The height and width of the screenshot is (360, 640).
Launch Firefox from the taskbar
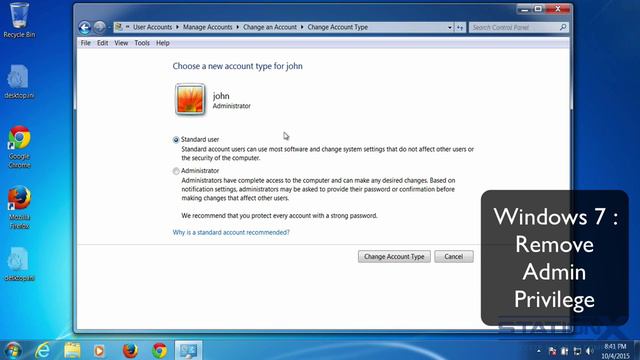[130, 350]
